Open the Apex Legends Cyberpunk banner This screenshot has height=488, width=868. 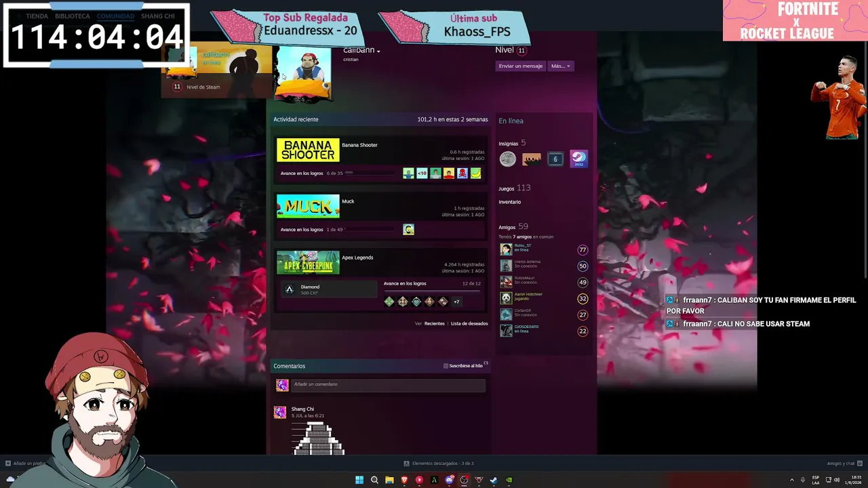coord(308,262)
